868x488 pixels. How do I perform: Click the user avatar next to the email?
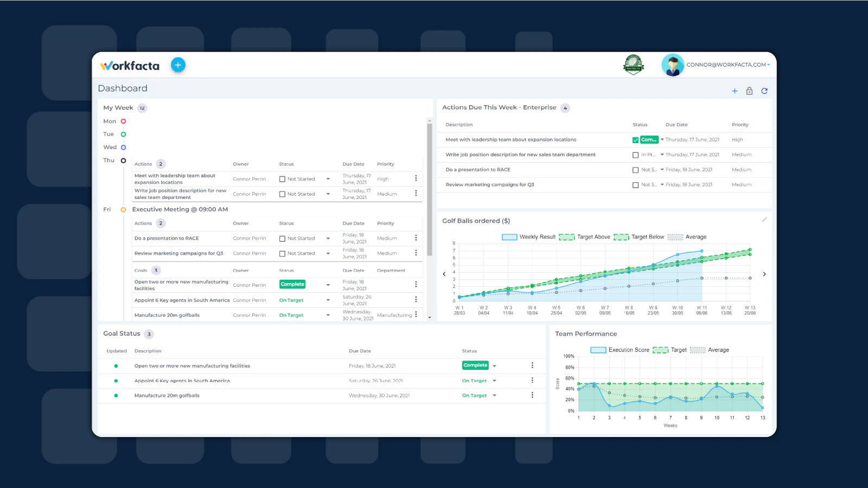(x=673, y=65)
